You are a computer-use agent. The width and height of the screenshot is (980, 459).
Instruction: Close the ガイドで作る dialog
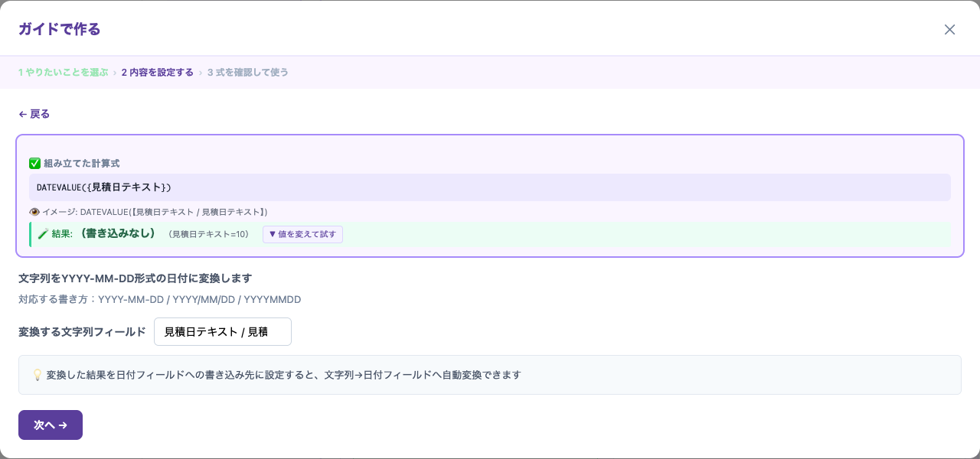click(x=949, y=30)
